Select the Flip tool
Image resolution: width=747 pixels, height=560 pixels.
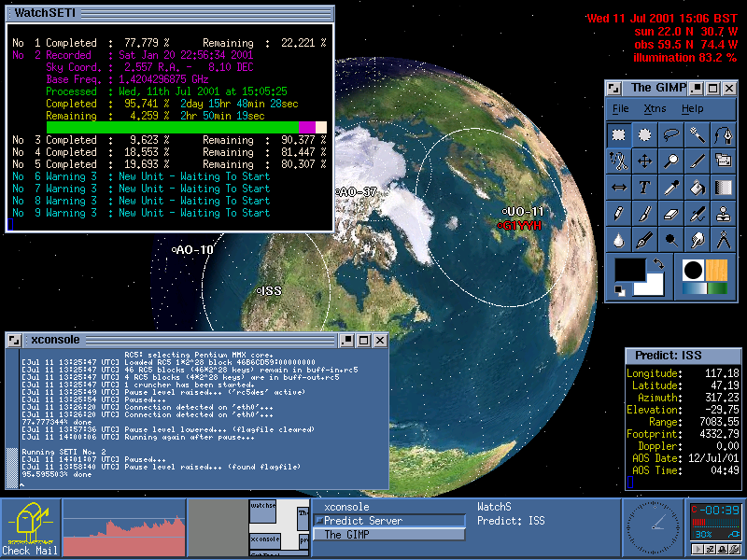tap(619, 188)
